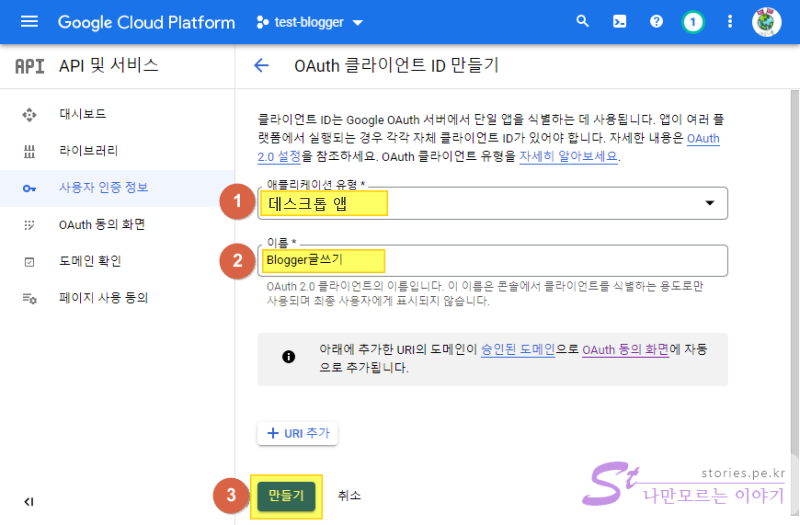The height and width of the screenshot is (525, 800).
Task: Click the 페이지 사용 동의 settings icon
Action: point(29,298)
